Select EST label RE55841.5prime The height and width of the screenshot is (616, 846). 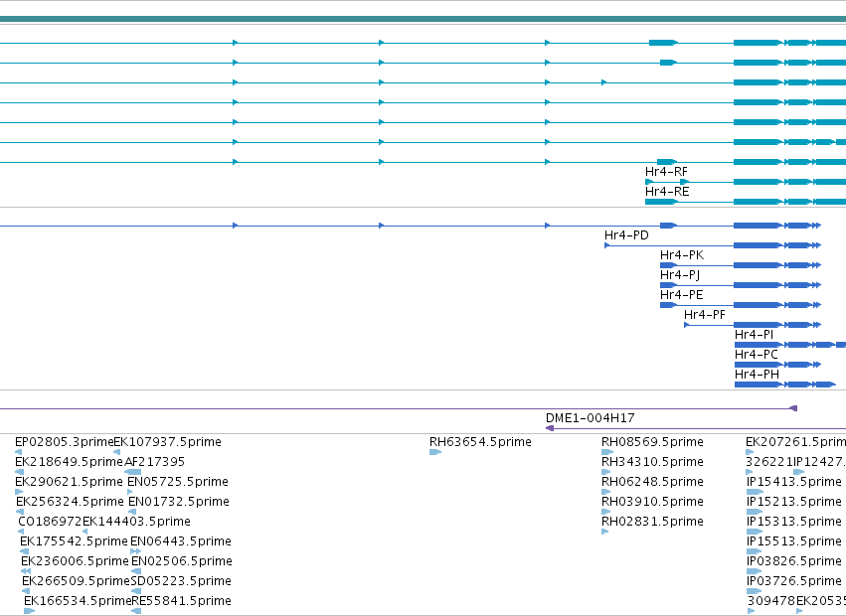pyautogui.click(x=182, y=601)
